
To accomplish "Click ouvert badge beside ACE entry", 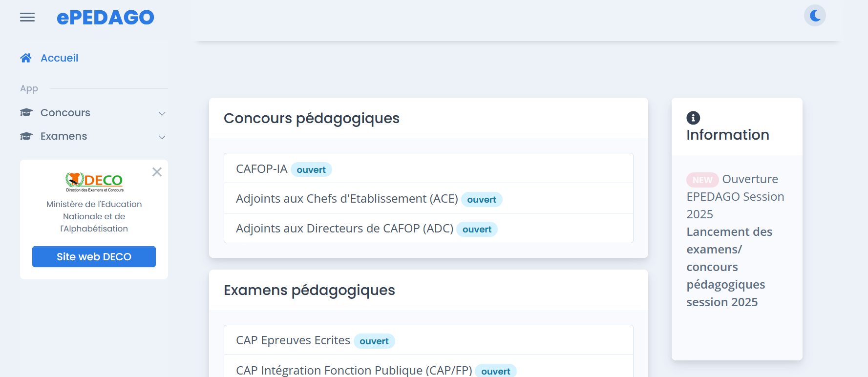I will 482,199.
